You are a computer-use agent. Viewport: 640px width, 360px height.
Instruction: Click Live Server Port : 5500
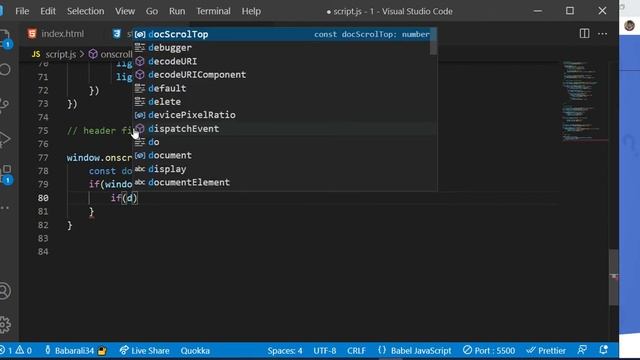click(x=489, y=350)
